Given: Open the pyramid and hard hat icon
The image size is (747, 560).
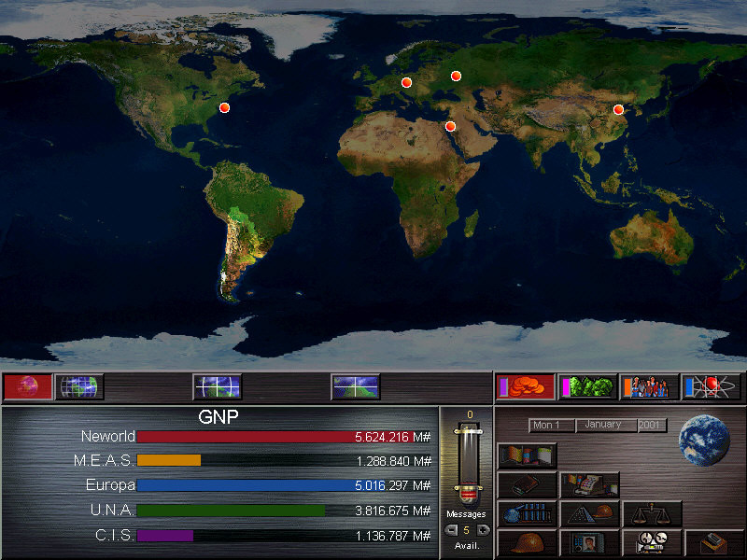Looking at the screenshot, I should pyautogui.click(x=589, y=514).
